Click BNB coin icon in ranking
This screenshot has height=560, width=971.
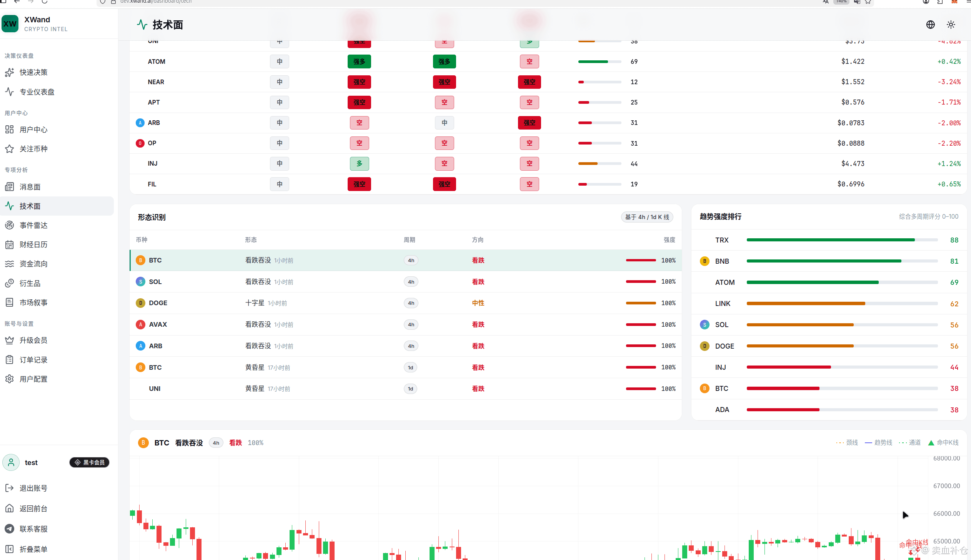pyautogui.click(x=705, y=261)
